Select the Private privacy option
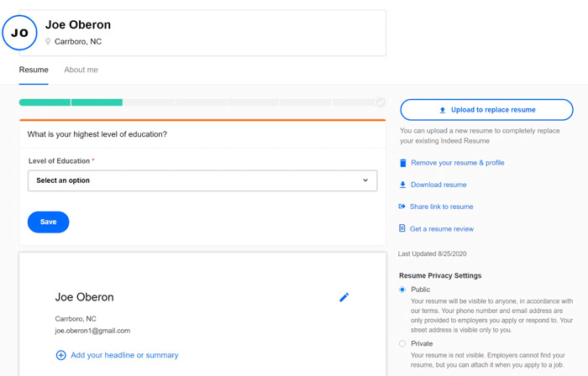 pos(402,343)
